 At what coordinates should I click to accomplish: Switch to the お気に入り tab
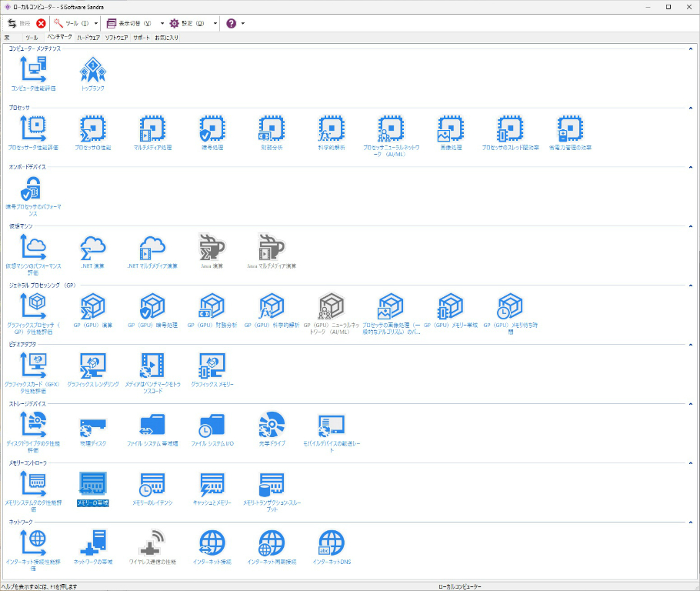coord(166,38)
